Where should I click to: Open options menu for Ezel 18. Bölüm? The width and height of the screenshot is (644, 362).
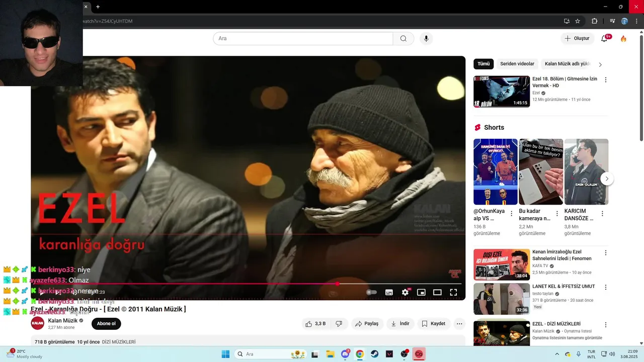[606, 80]
